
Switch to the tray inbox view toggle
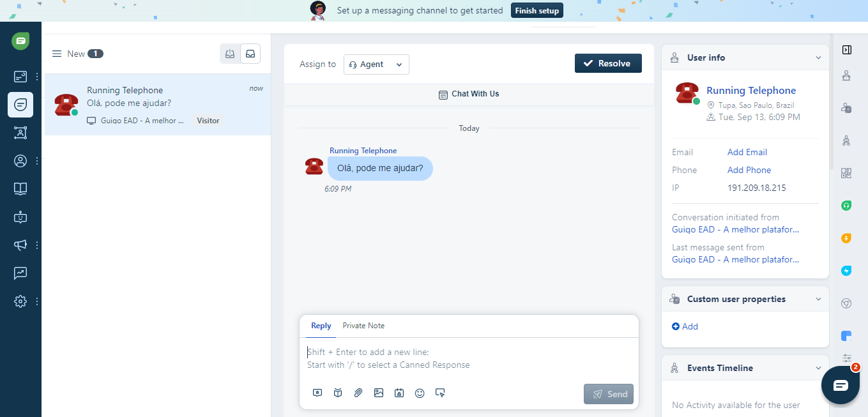(x=251, y=54)
